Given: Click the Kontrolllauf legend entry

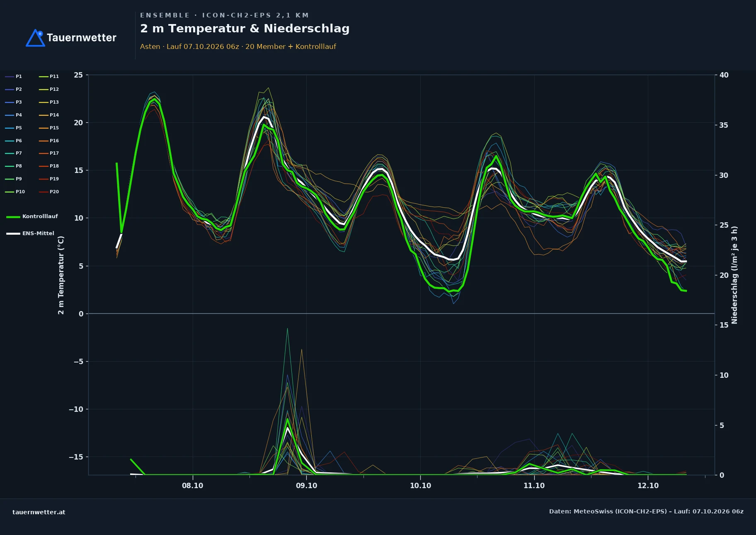Looking at the screenshot, I should (x=32, y=216).
